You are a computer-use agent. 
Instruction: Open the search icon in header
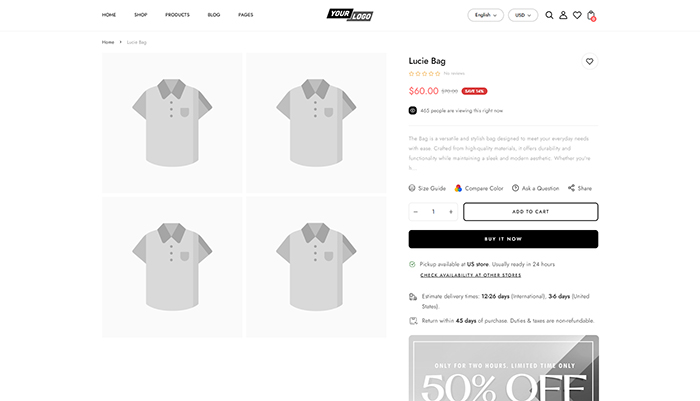coord(549,15)
